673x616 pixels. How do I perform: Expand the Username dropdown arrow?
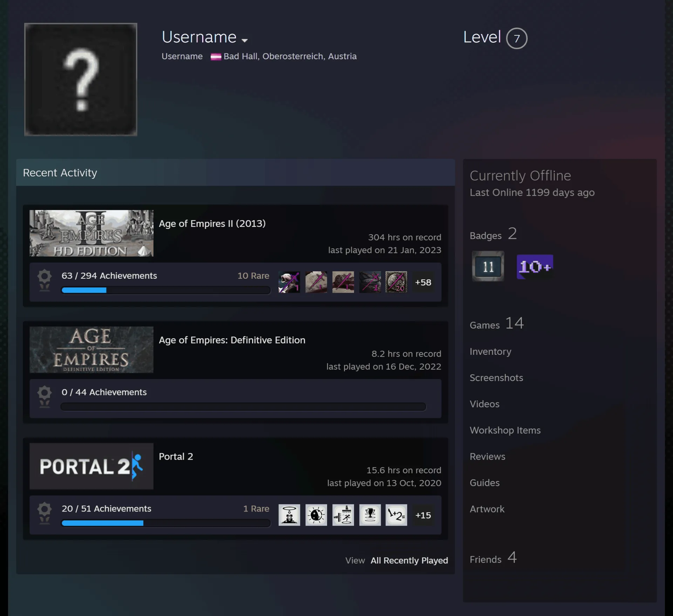245,40
